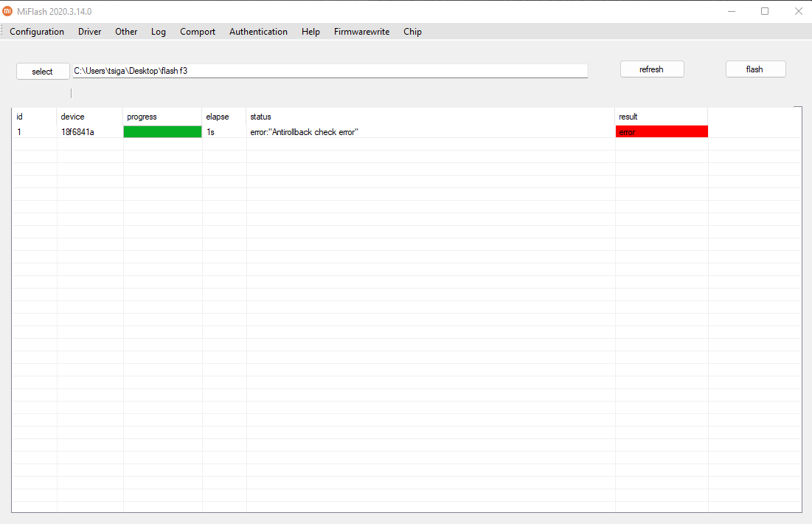Screen dimensions: 812x524
Task: Click the device column header
Action: [89, 117]
